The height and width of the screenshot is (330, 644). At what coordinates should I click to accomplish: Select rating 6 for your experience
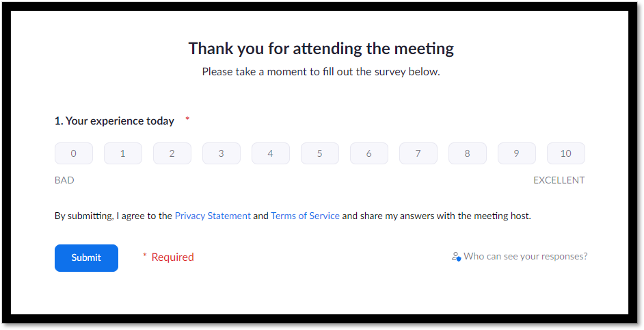pos(369,153)
